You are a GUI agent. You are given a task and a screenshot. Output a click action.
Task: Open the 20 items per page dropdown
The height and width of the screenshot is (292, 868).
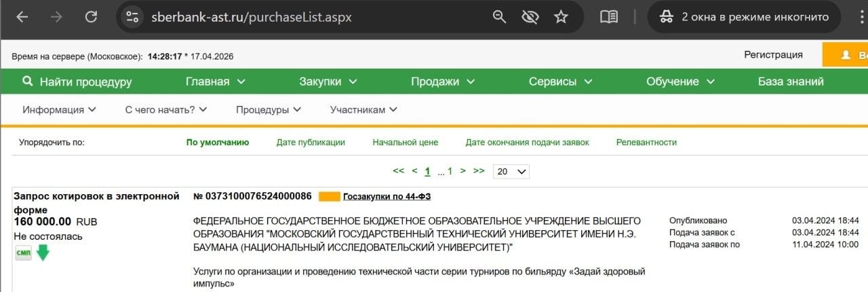pyautogui.click(x=511, y=172)
